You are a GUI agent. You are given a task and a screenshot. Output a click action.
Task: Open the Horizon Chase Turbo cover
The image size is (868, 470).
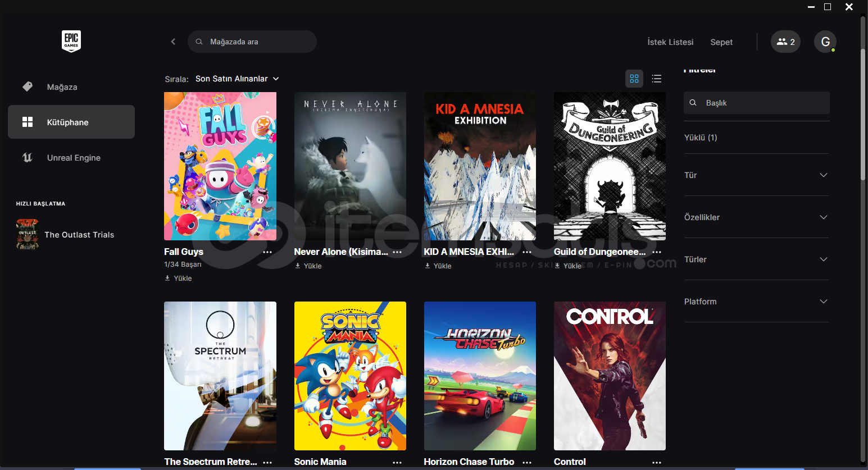(480, 376)
